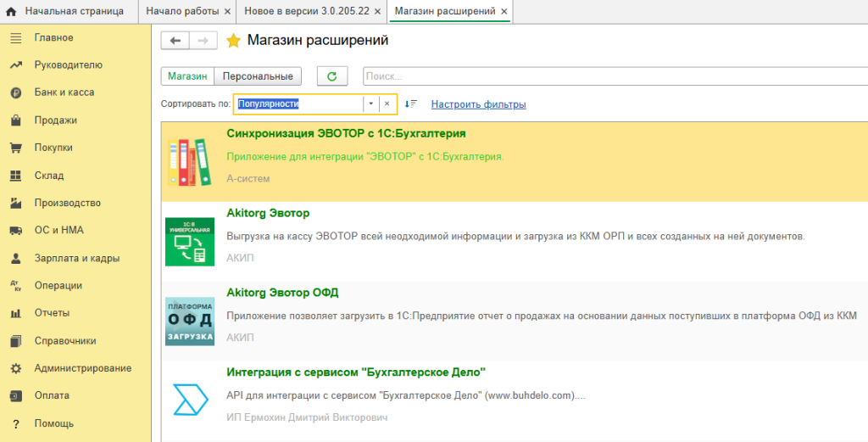Viewport: 868px width, 442px height.
Task: Close the Начало работы tab
Action: pos(227,12)
